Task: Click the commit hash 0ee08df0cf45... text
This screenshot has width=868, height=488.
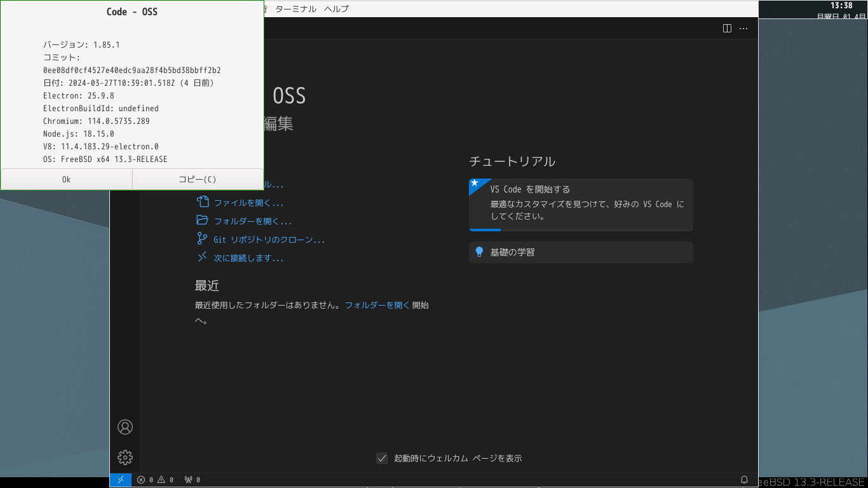Action: click(132, 71)
